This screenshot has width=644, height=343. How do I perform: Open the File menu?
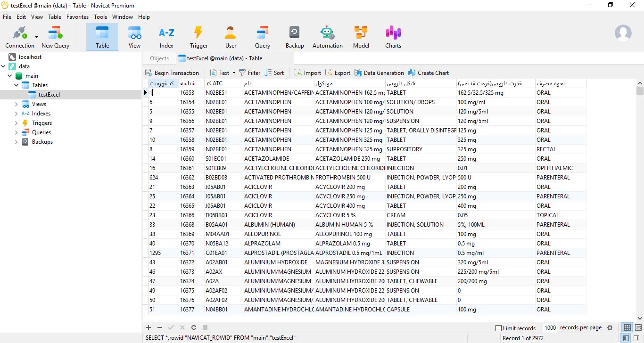(7, 16)
